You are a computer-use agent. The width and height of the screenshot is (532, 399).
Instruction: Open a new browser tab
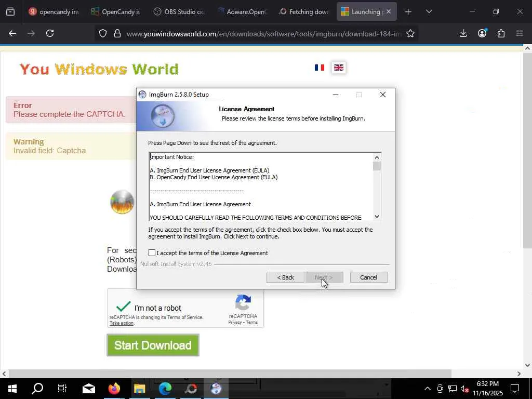[x=408, y=12]
